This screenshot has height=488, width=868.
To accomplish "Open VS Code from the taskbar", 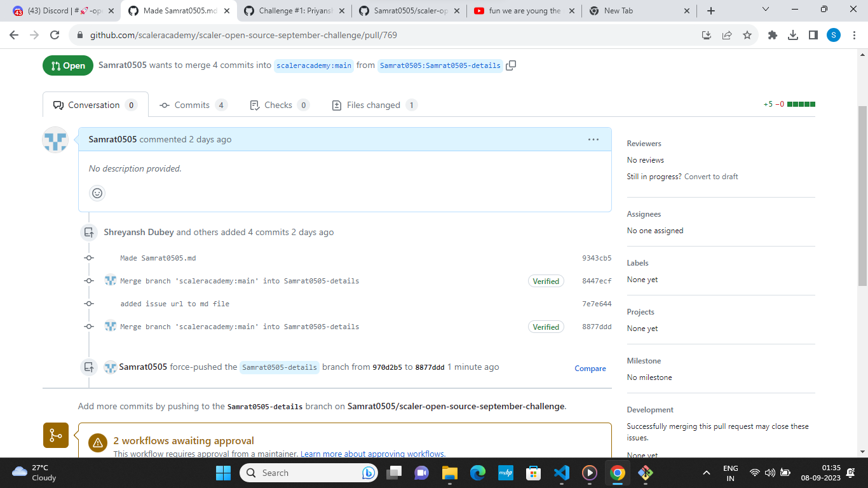I will click(561, 473).
